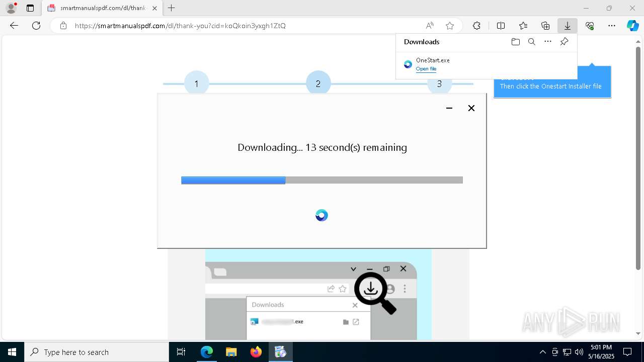Close the smartmanualspdf.com tab
The image size is (644, 362).
pyautogui.click(x=154, y=8)
